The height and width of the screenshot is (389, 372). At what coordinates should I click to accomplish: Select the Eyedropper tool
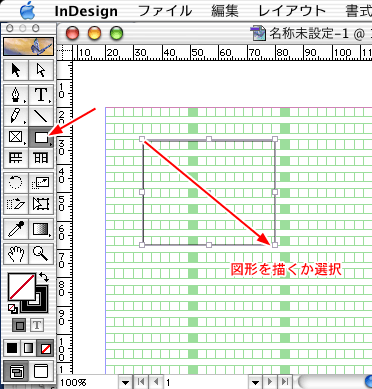16,229
